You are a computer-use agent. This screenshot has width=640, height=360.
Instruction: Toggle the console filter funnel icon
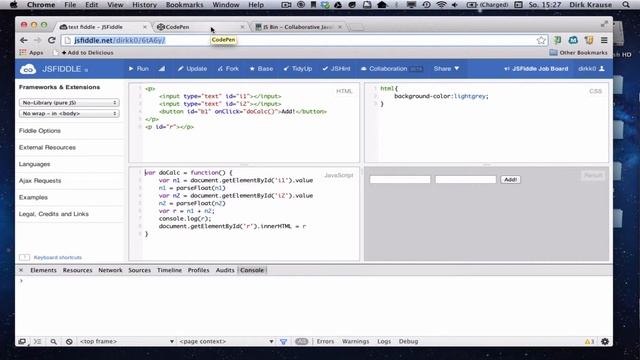[283, 341]
